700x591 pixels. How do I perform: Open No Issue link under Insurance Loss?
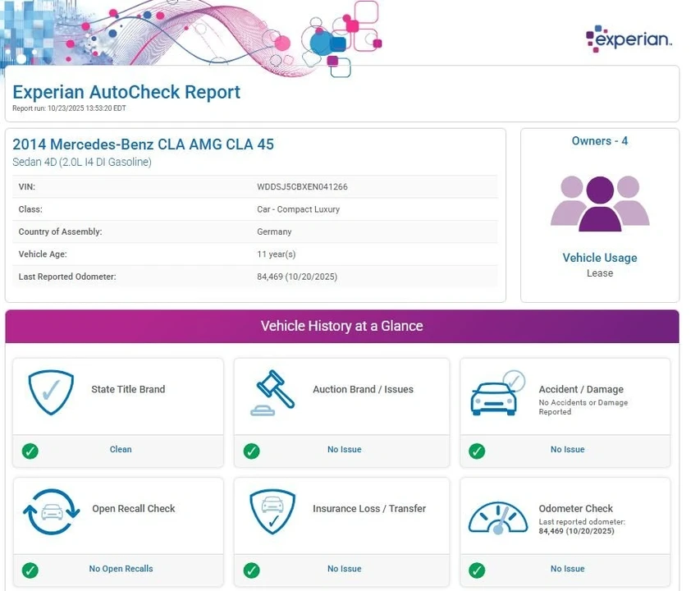[344, 569]
